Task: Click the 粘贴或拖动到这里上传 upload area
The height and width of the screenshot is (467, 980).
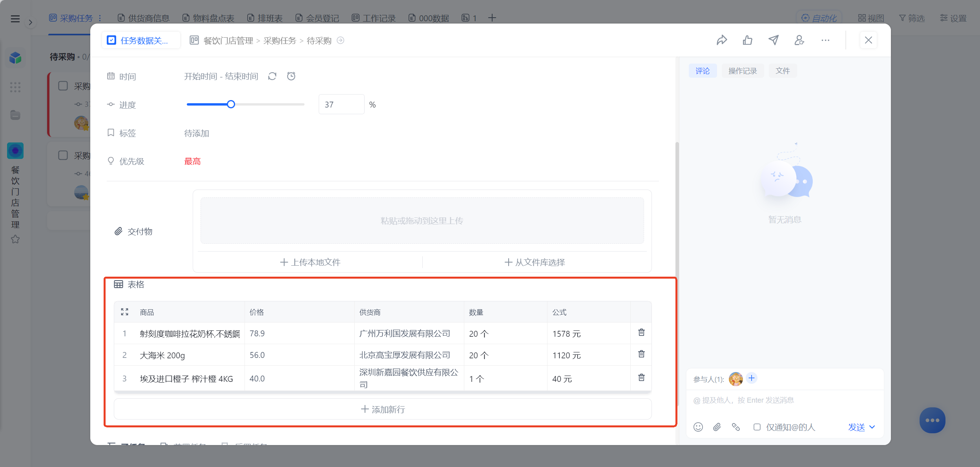Action: pos(422,221)
